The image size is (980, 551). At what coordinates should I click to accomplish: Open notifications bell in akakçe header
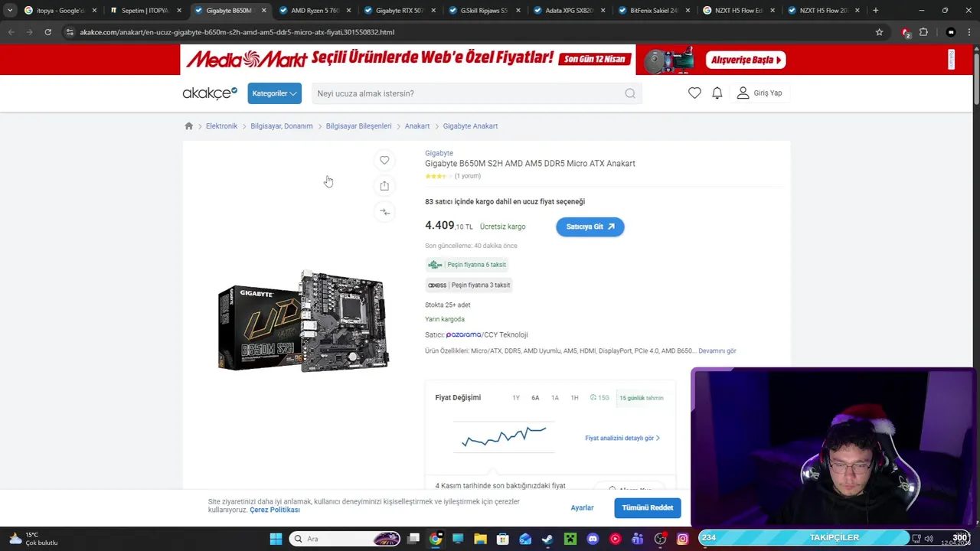click(x=717, y=93)
